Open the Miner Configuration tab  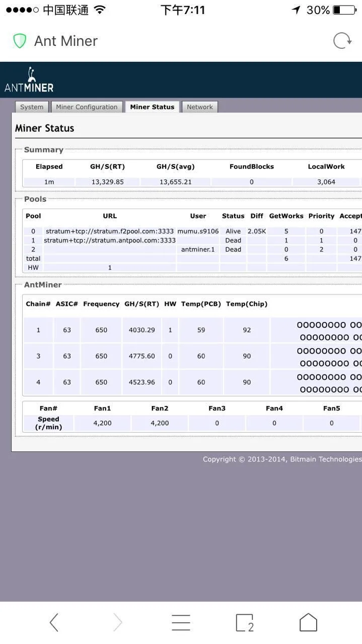(87, 107)
